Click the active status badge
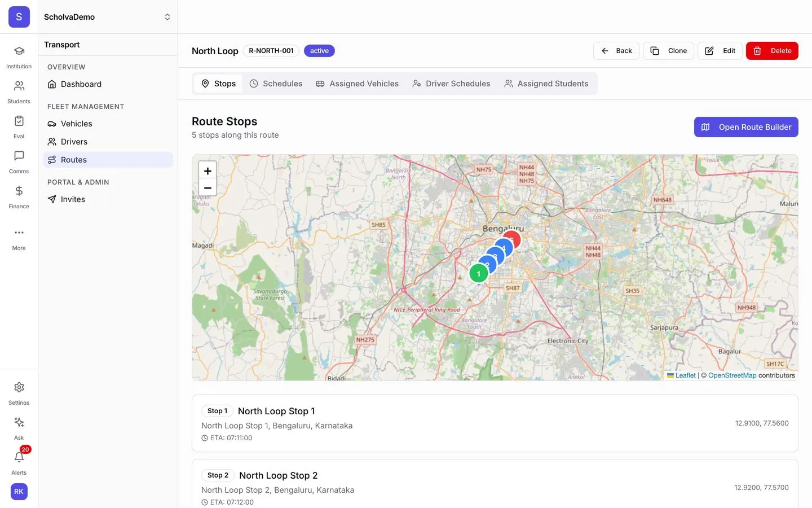812x508 pixels. [319, 51]
